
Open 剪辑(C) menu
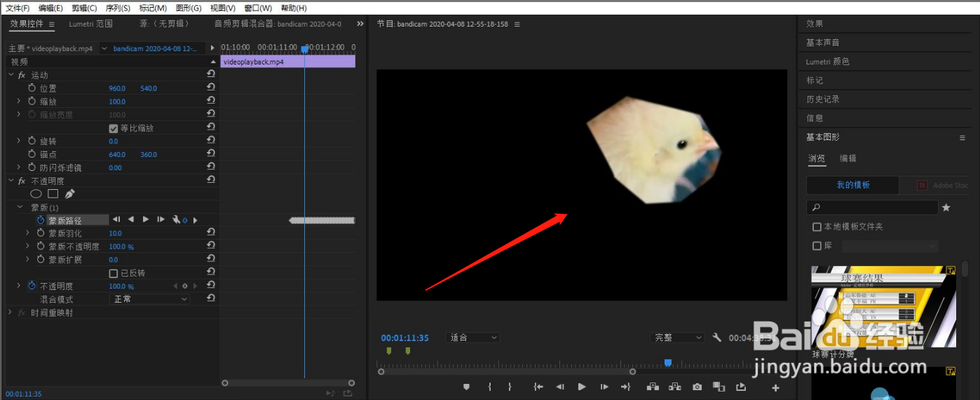[x=84, y=8]
